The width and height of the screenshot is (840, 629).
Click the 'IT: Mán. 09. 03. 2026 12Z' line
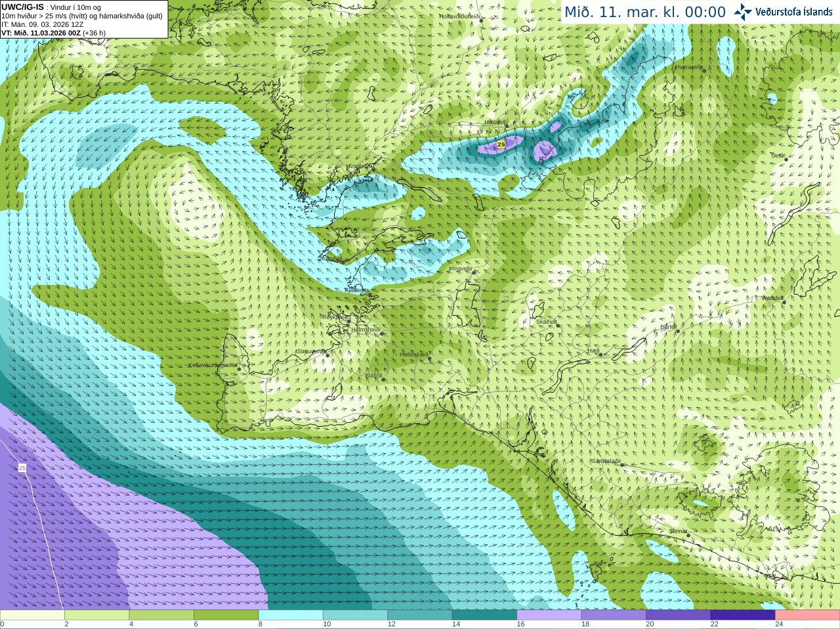(x=42, y=24)
